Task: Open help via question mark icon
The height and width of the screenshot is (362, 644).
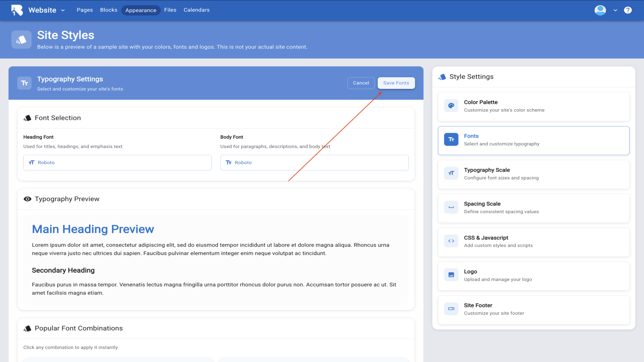Action: pos(628,10)
